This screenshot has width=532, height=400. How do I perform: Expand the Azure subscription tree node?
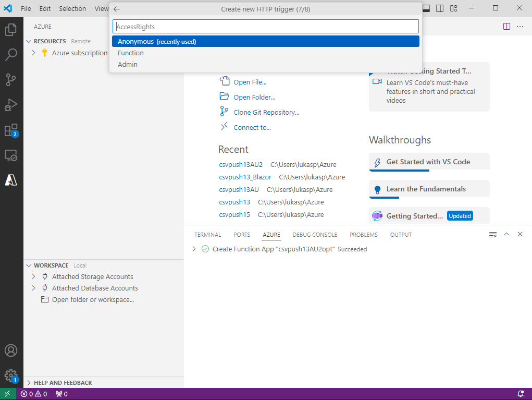[34, 53]
